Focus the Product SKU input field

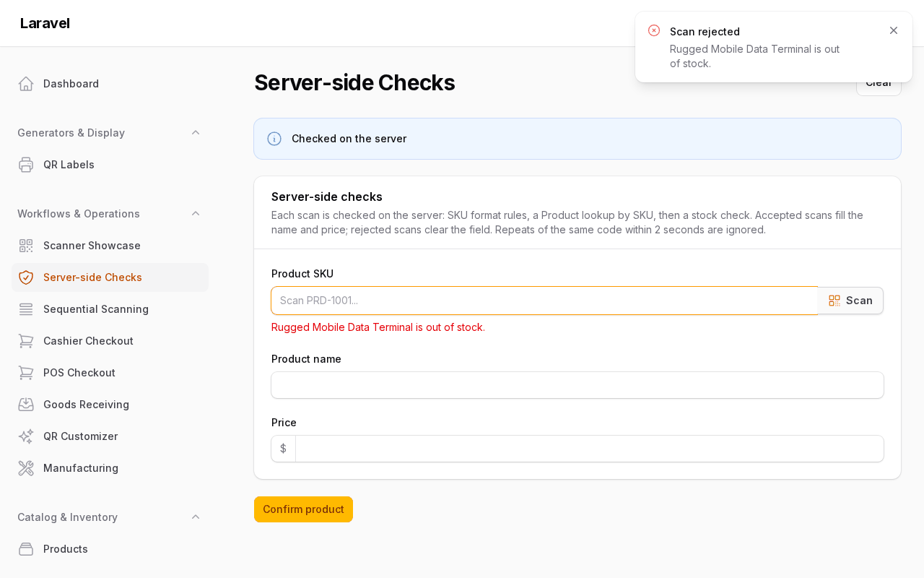[545, 301]
